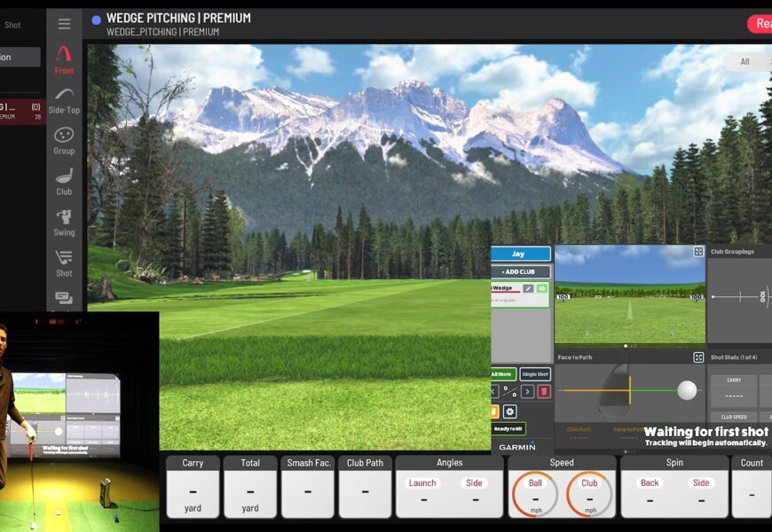Click the Face to Path label
This screenshot has width=772, height=532.
575,357
